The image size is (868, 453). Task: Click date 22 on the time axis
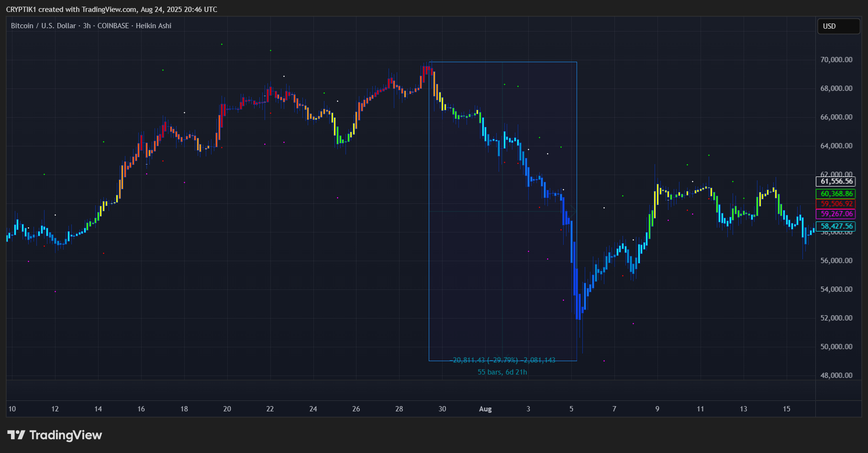coord(270,409)
